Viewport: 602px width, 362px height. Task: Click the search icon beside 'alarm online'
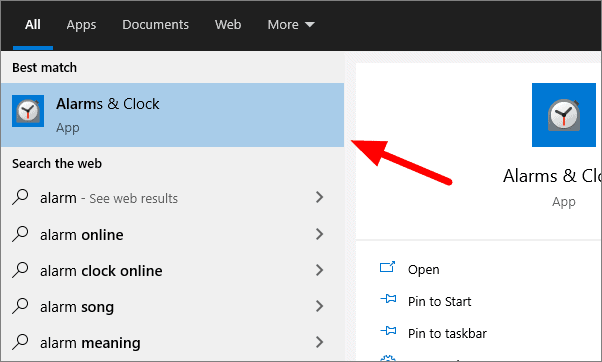[20, 234]
